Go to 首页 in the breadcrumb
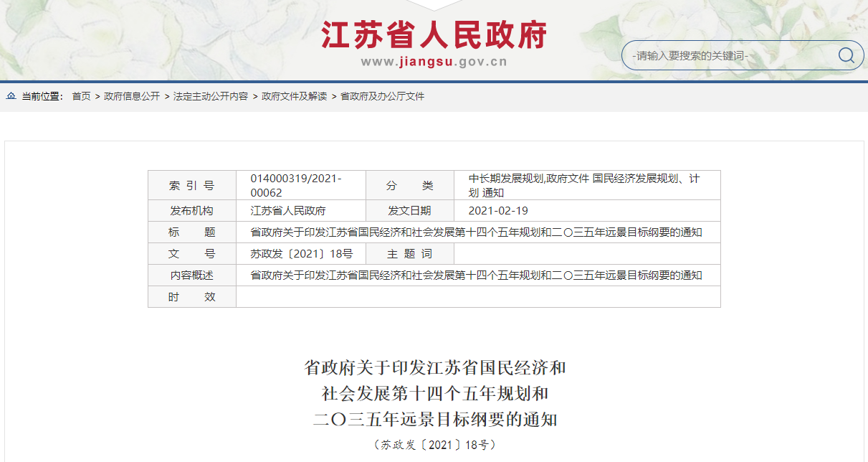The image size is (868, 462). pos(81,96)
